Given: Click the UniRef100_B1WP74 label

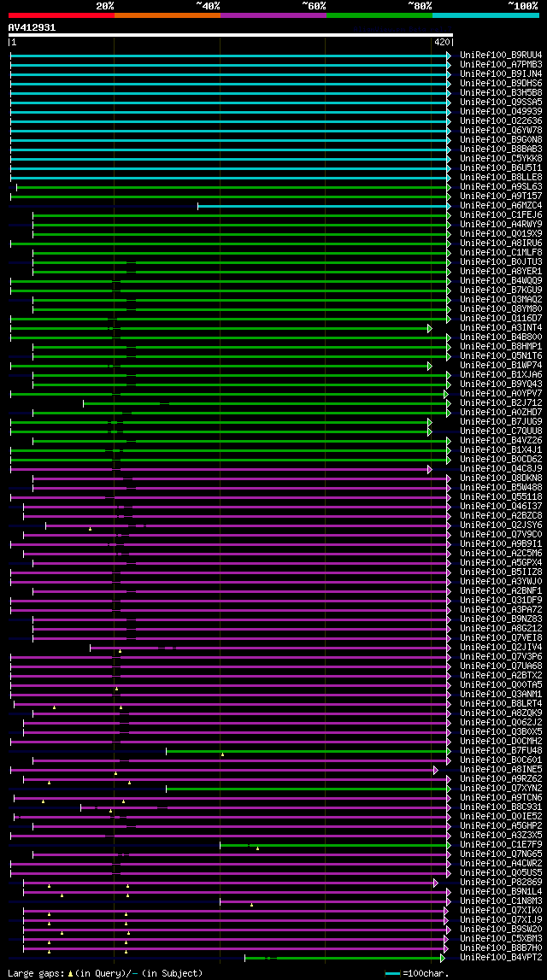Looking at the screenshot, I should click(x=501, y=365).
